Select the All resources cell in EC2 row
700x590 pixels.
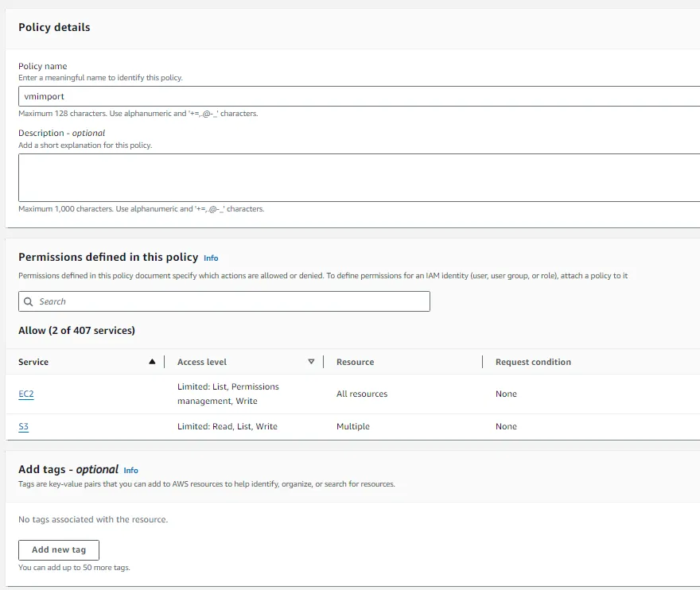tap(362, 394)
